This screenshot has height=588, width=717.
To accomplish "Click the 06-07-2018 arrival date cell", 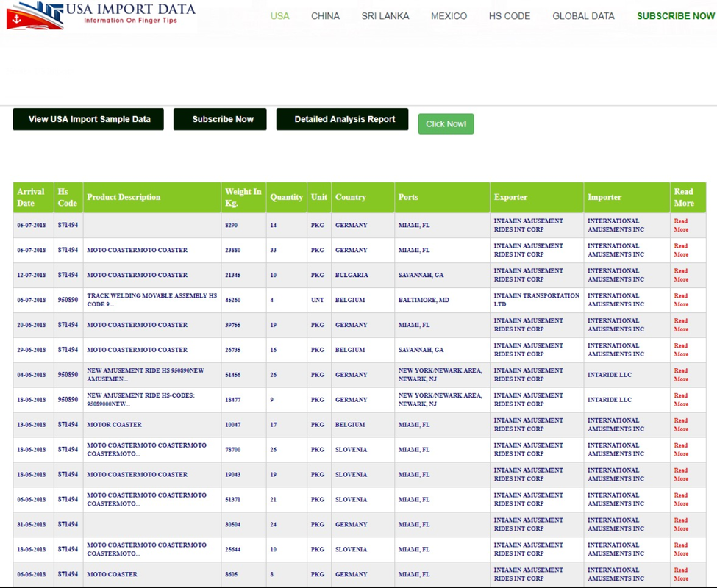I will (32, 300).
